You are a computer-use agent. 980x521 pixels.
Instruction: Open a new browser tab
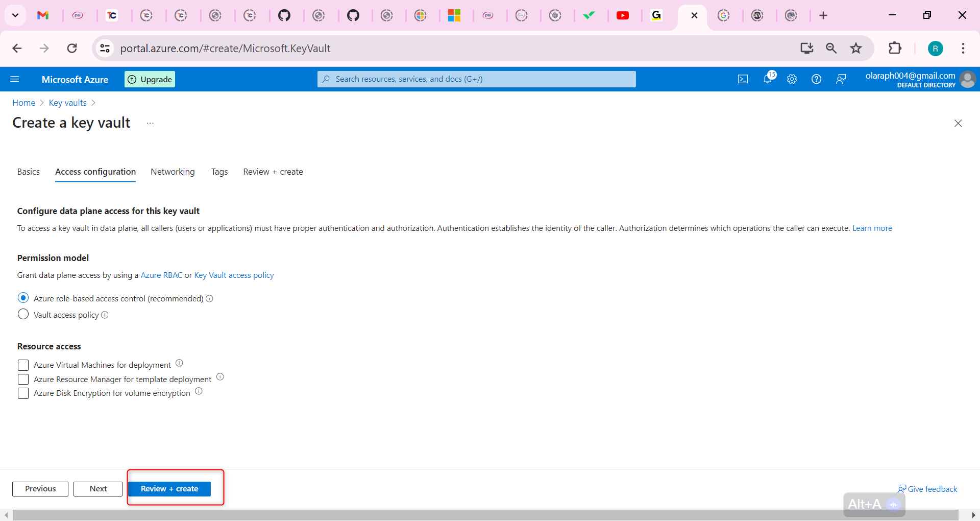tap(823, 15)
